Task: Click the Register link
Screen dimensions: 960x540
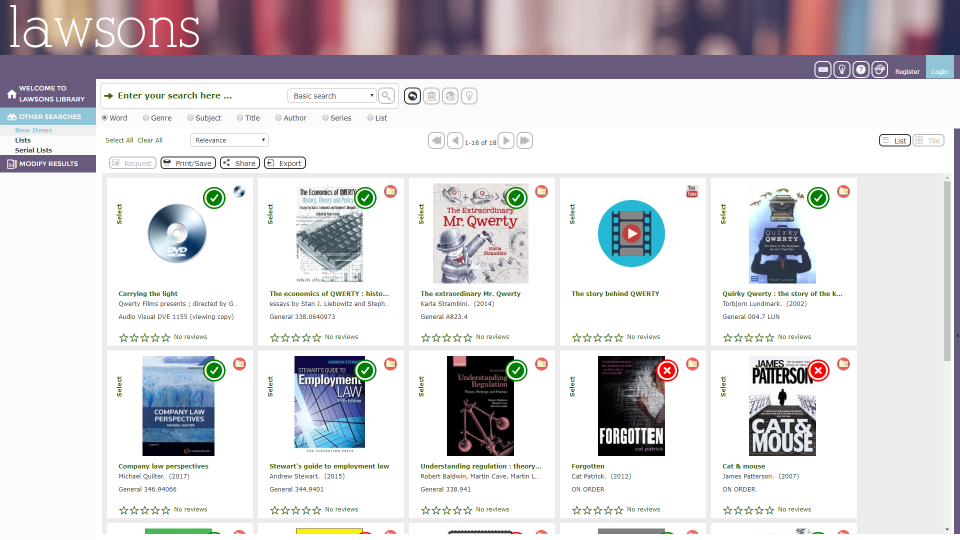Action: coord(907,72)
